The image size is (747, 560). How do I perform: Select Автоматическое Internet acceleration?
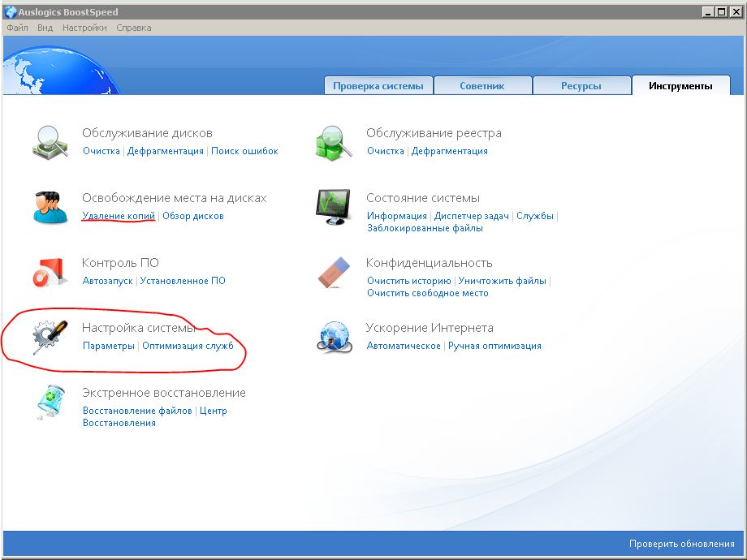click(404, 346)
